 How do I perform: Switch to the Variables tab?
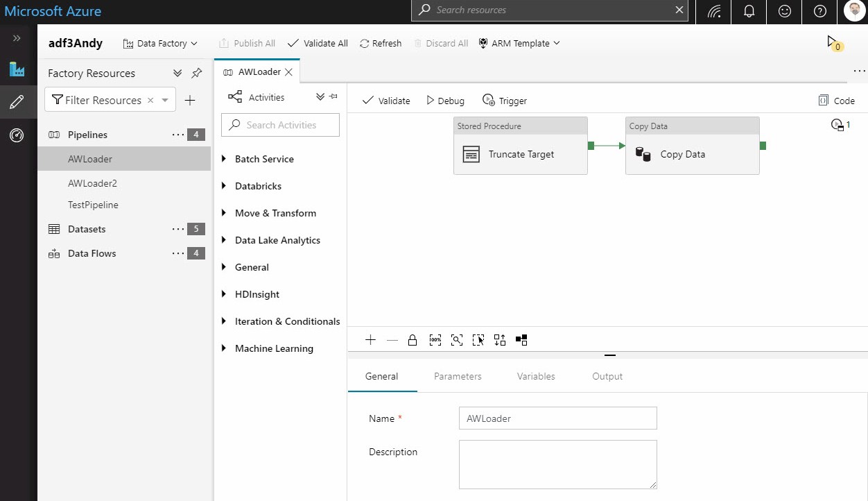click(536, 376)
